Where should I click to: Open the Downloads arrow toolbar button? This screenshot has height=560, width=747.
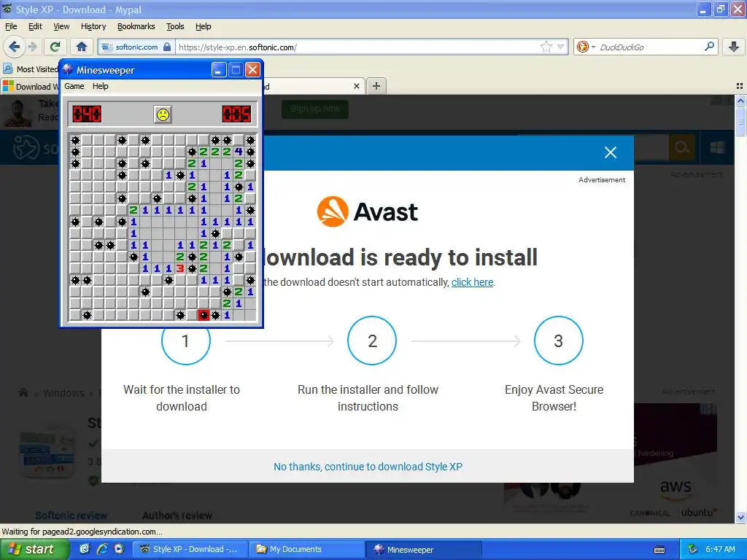pos(734,47)
